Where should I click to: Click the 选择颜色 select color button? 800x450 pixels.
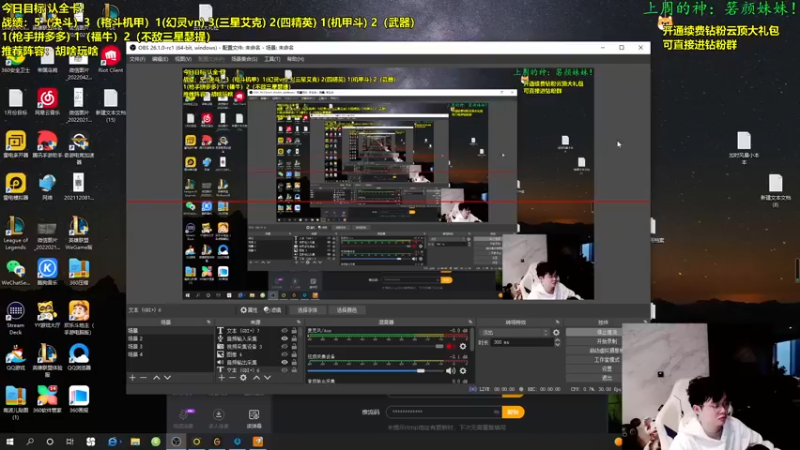coord(346,310)
